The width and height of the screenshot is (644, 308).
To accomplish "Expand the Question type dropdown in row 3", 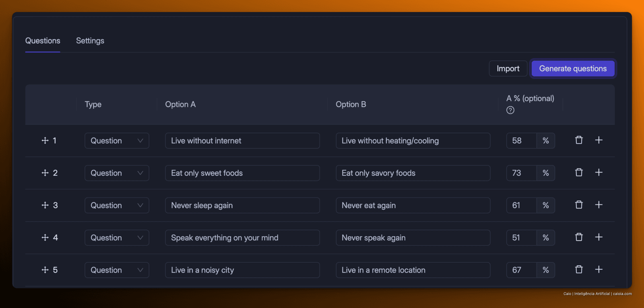I will tap(117, 205).
